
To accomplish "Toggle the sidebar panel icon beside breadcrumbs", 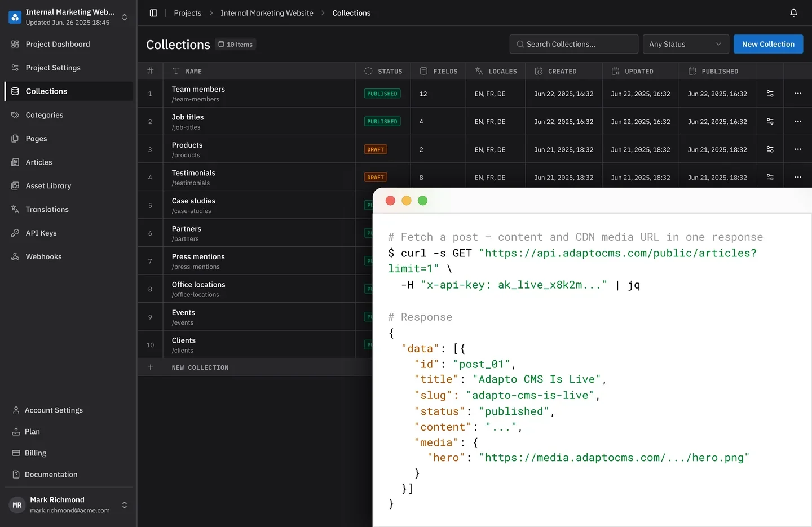I will pyautogui.click(x=153, y=12).
